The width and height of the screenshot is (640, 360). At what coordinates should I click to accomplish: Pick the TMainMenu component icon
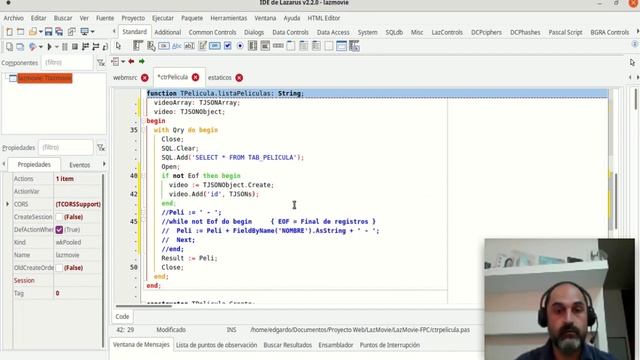[138, 46]
